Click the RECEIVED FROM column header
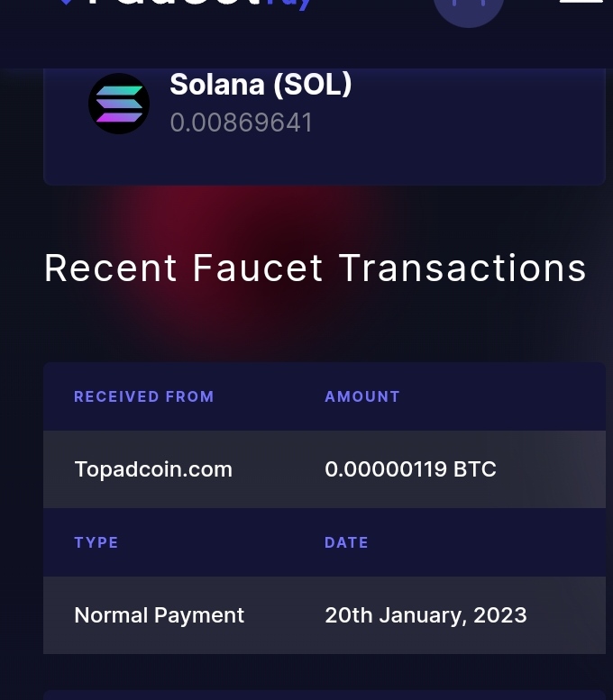The image size is (613, 700). click(144, 396)
